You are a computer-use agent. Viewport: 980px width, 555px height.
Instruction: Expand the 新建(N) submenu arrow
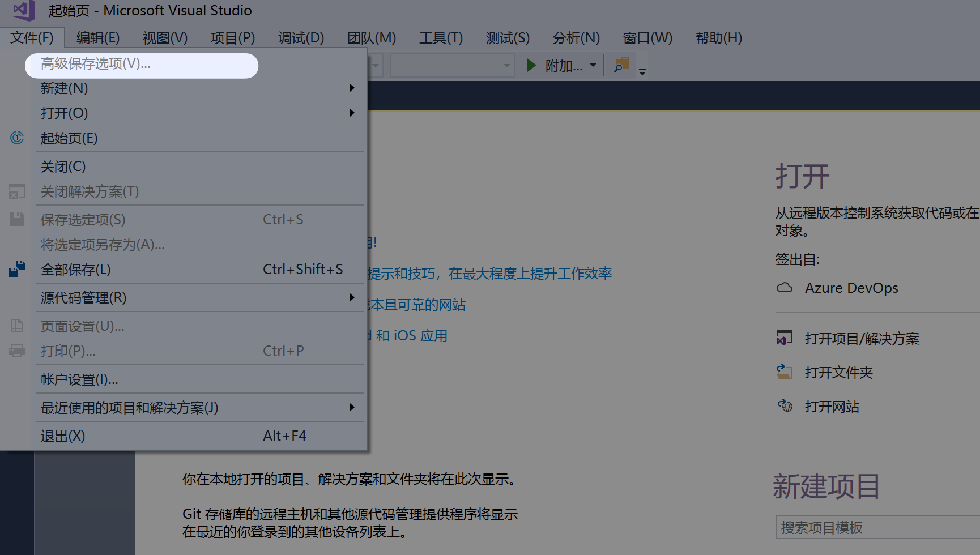352,88
